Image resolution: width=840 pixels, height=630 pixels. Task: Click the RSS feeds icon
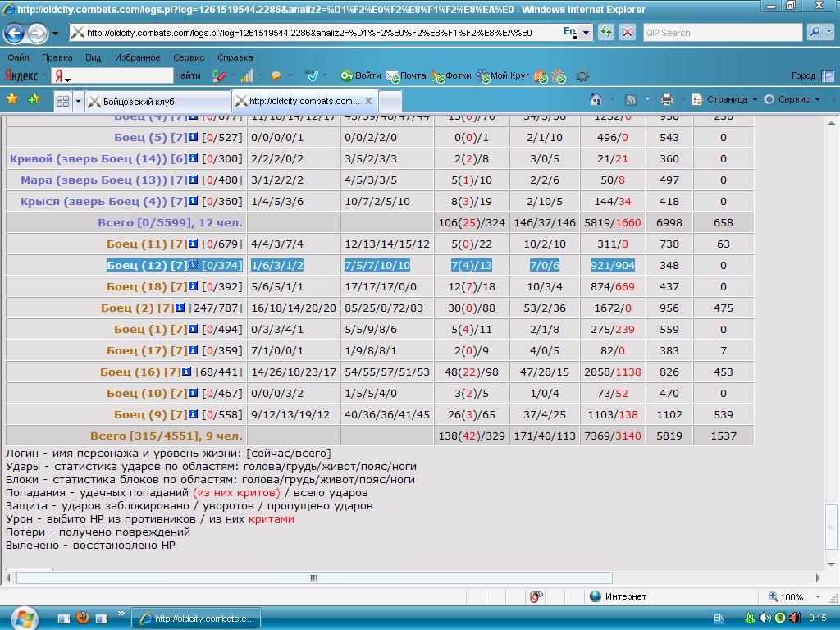[631, 99]
